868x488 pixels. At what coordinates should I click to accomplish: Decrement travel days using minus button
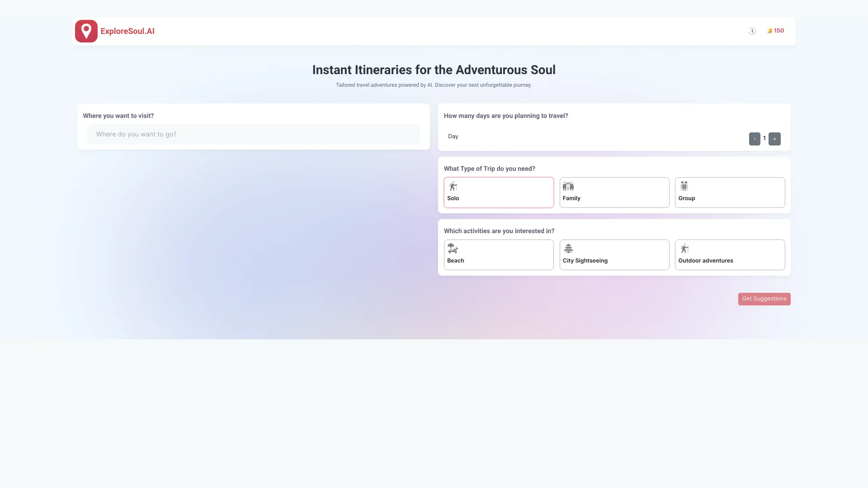click(755, 138)
